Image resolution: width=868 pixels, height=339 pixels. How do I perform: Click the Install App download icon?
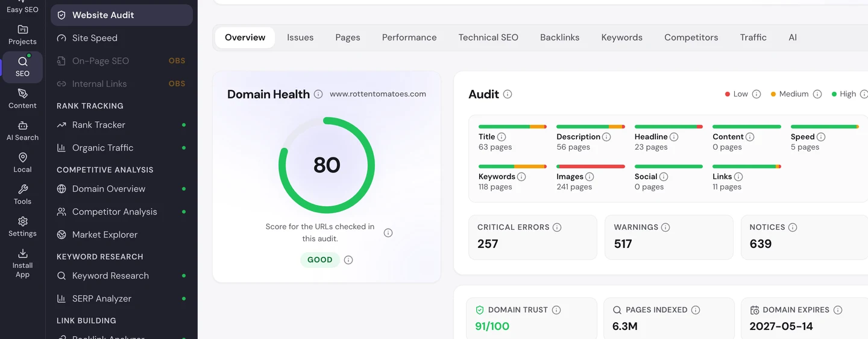coord(22,253)
